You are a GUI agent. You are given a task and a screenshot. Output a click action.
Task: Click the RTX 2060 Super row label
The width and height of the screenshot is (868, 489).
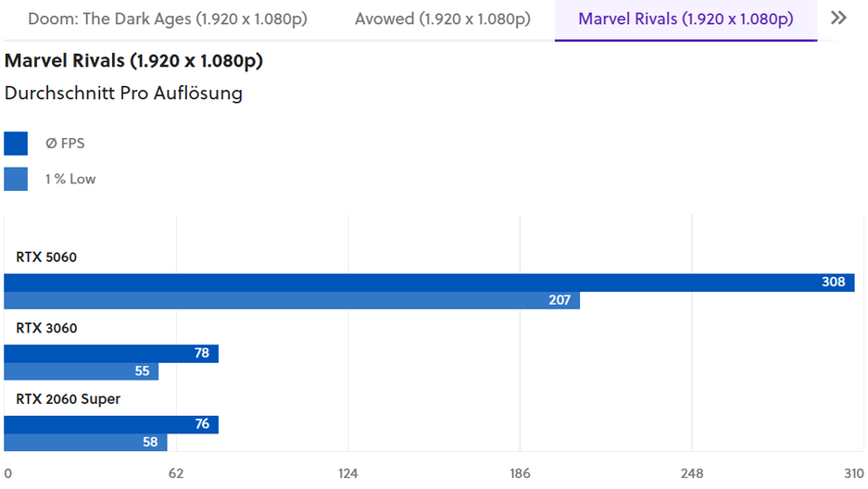(x=69, y=399)
